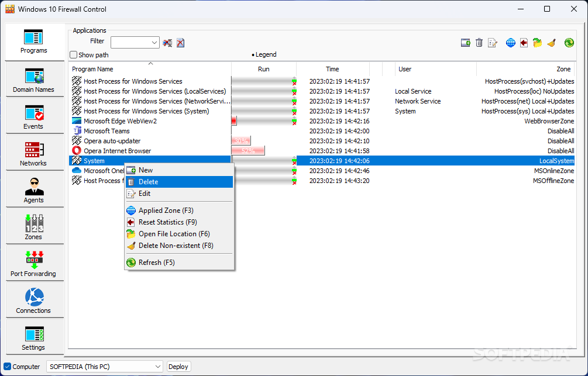Click the Reset Statistics toolbar icon
This screenshot has width=588, height=376.
coord(524,43)
